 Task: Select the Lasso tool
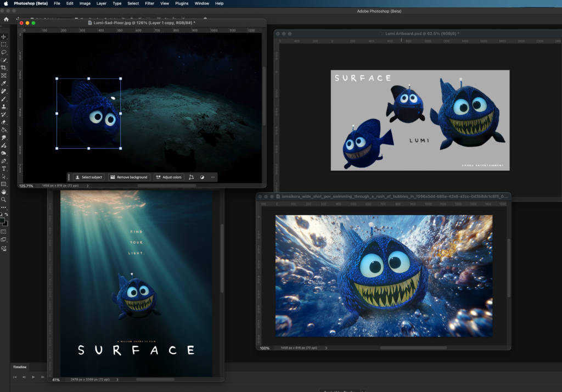coord(4,52)
